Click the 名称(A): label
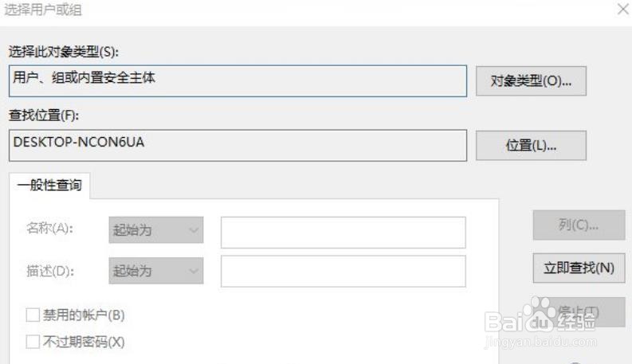Viewport: 632px width, 364px height. (49, 229)
